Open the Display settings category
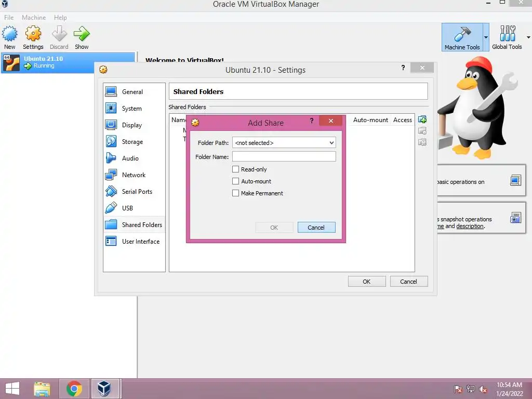The width and height of the screenshot is (532, 399). coord(131,125)
